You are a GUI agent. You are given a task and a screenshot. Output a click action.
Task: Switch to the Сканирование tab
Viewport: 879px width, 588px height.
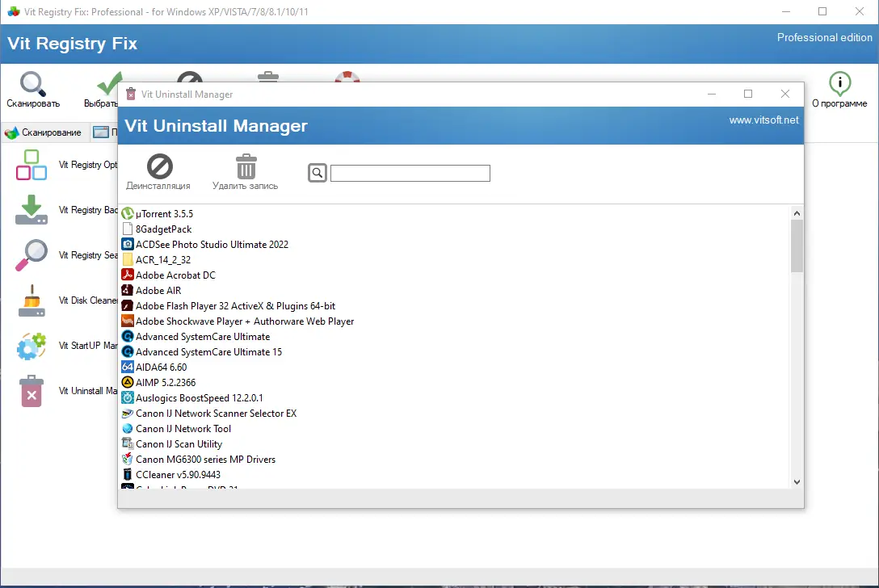pos(44,132)
